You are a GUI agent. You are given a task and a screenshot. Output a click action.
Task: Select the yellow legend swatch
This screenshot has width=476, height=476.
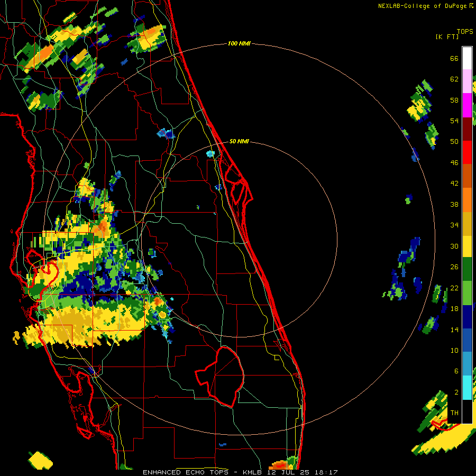coord(467,246)
